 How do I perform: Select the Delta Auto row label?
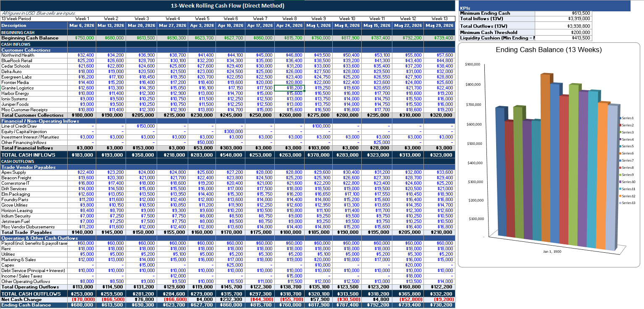coord(34,71)
